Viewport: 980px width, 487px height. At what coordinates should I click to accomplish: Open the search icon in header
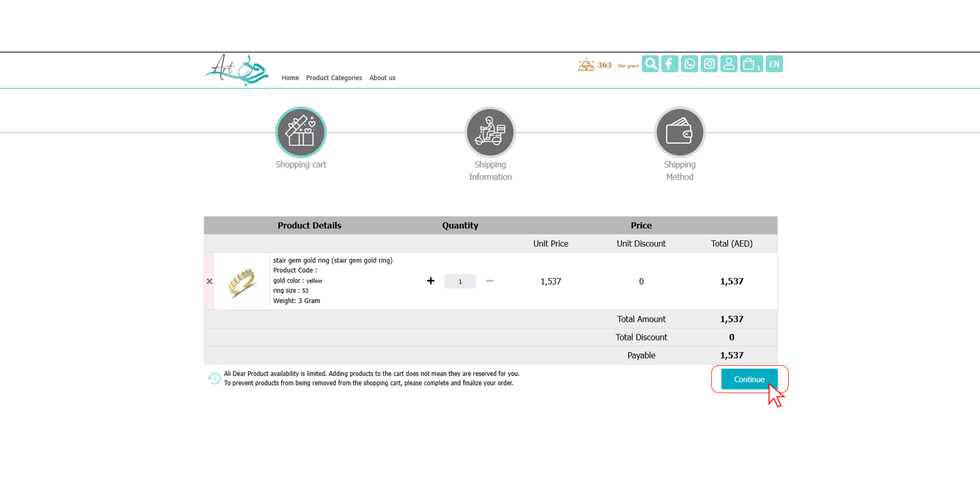coord(650,64)
